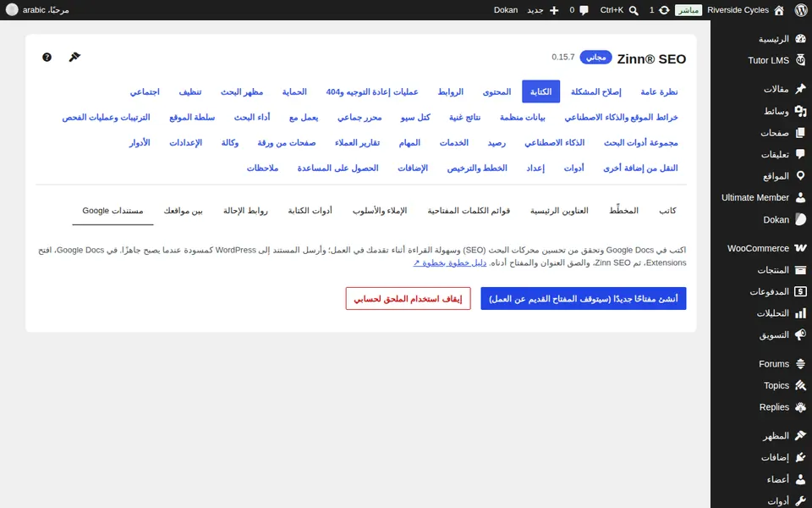
Task: Click the Ultimate Member person icon
Action: pyautogui.click(x=801, y=197)
